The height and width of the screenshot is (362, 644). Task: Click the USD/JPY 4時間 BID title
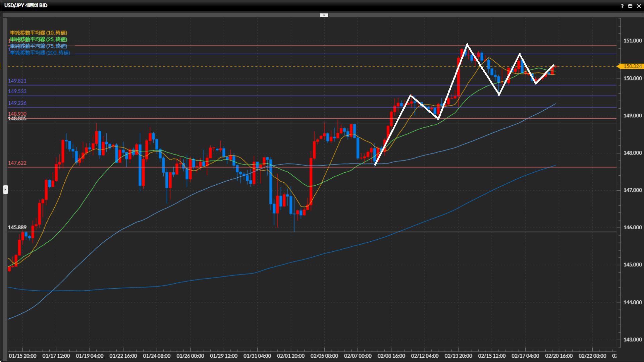[x=26, y=5]
